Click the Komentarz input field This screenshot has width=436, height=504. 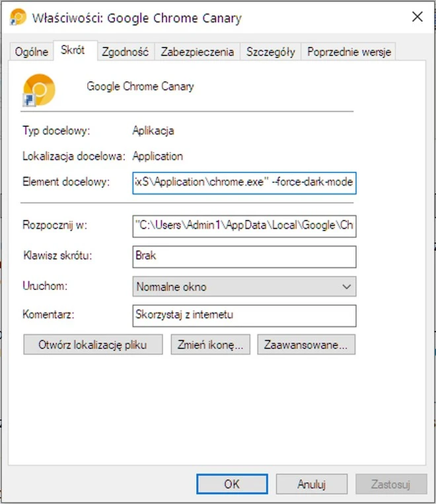pyautogui.click(x=244, y=316)
